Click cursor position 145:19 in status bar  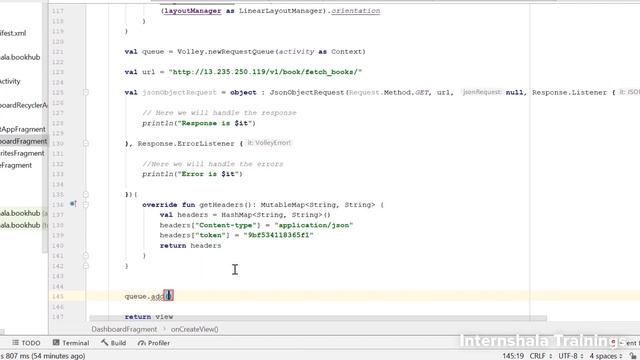513,356
